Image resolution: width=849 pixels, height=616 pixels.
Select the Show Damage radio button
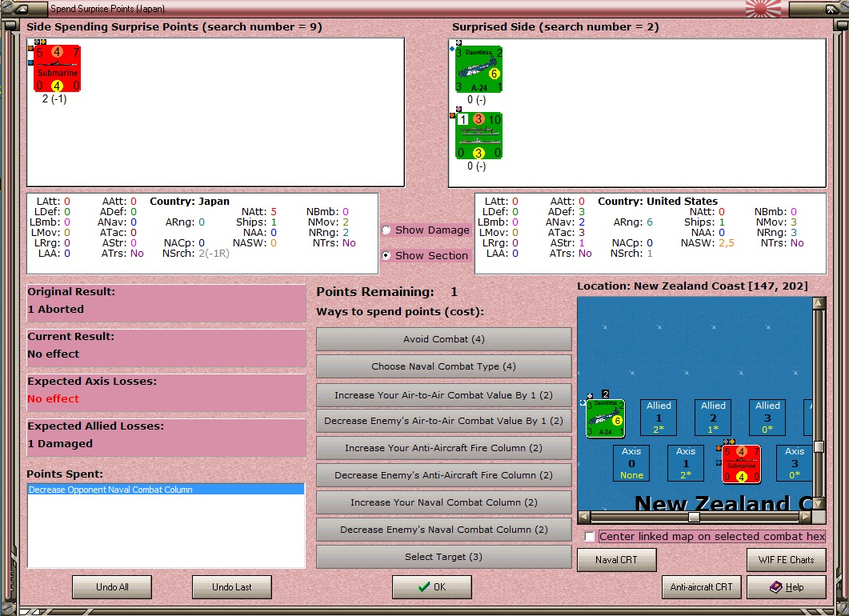[386, 230]
